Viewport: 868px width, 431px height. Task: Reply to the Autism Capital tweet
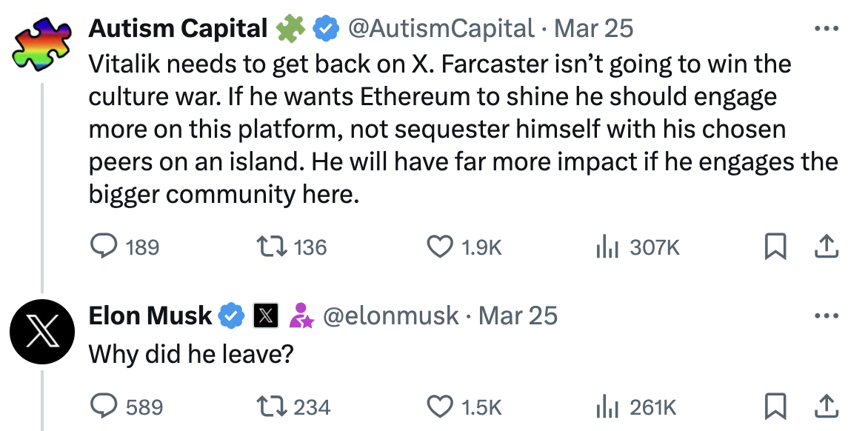click(101, 247)
